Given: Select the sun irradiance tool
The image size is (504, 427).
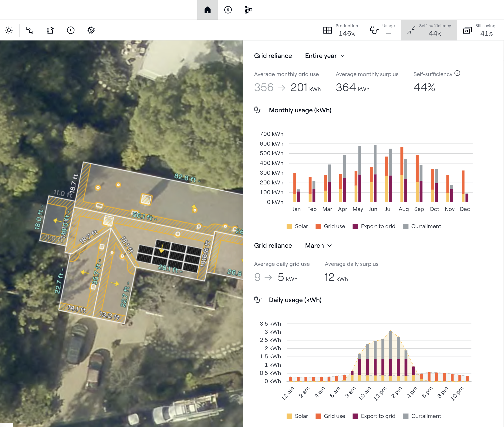Looking at the screenshot, I should point(9,30).
